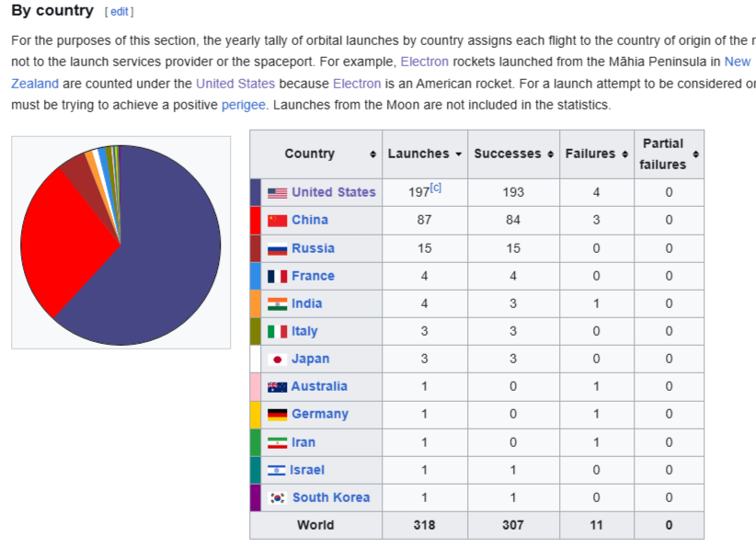This screenshot has width=756, height=560.
Task: Sort table by Partial failures column
Action: 695,154
